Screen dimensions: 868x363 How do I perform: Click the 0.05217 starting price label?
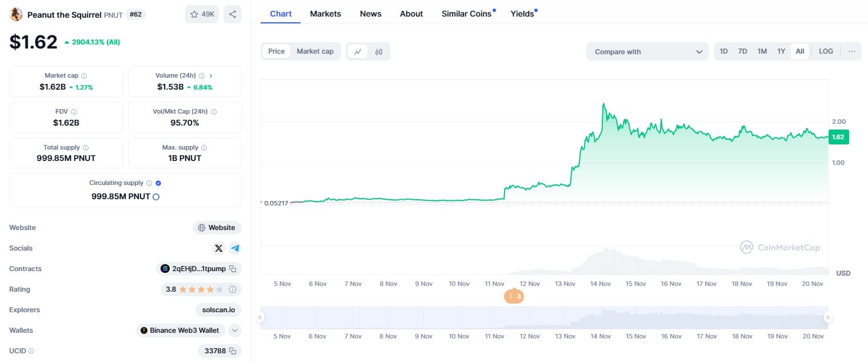click(276, 203)
